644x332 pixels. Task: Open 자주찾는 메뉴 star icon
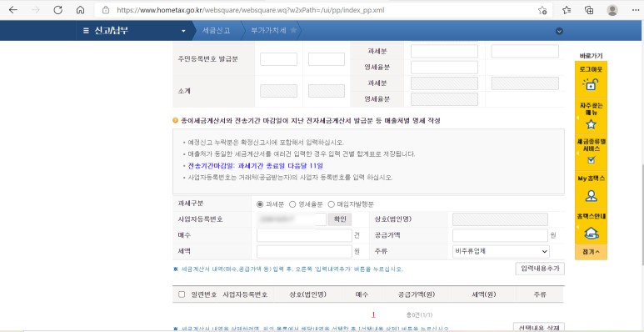591,123
